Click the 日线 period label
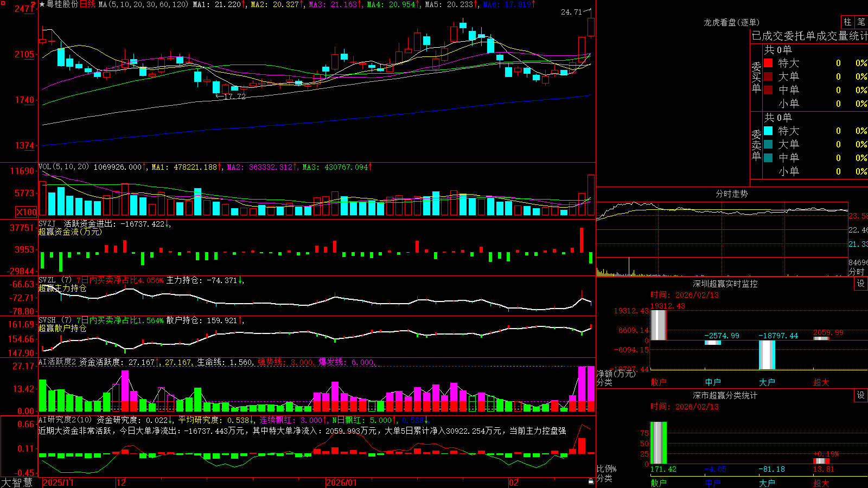Viewport: 868px width, 488px height. (87, 4)
